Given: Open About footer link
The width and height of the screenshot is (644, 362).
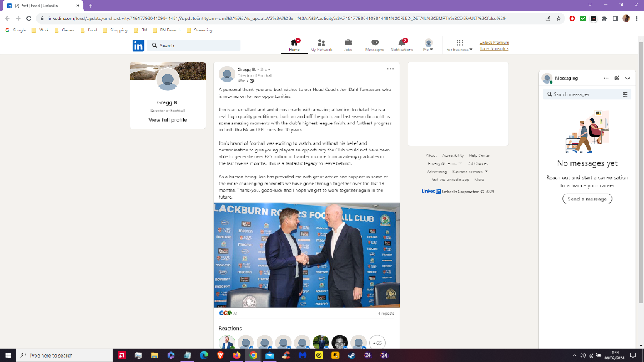Looking at the screenshot, I should click(431, 156).
